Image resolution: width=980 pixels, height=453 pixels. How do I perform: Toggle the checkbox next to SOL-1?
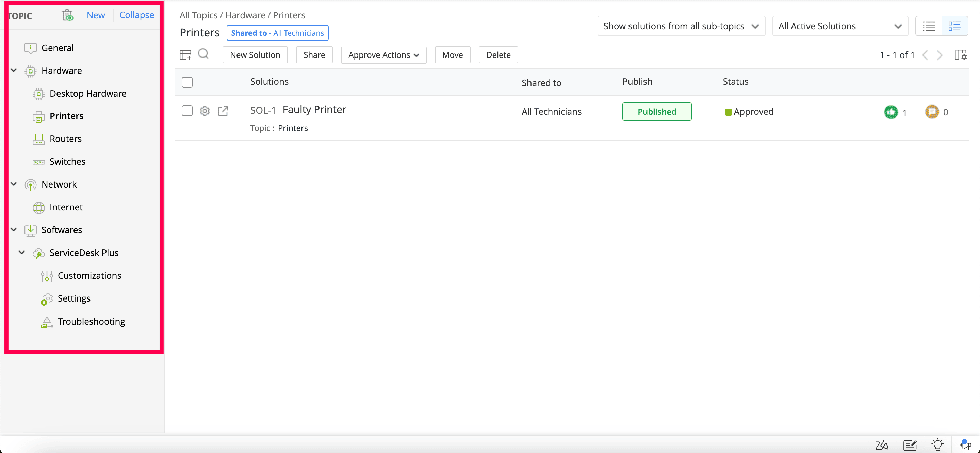tap(187, 111)
